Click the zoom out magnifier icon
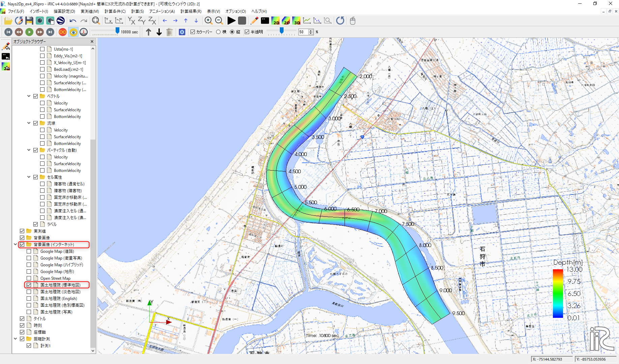Screen dimensions: 619x364 click(x=219, y=21)
